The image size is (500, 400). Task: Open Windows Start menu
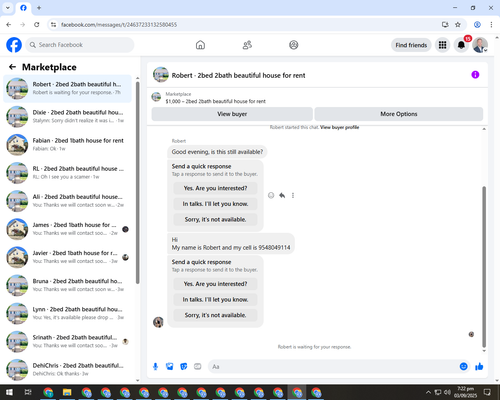9,392
